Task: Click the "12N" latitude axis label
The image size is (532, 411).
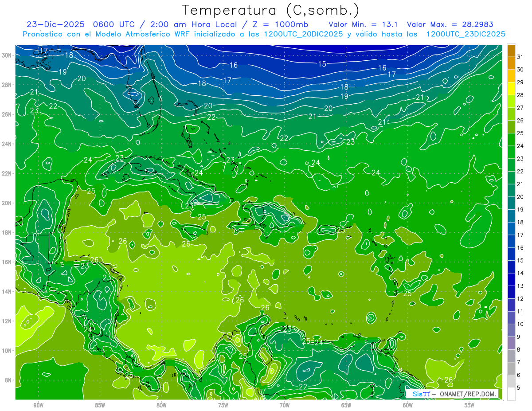Action: click(x=8, y=321)
